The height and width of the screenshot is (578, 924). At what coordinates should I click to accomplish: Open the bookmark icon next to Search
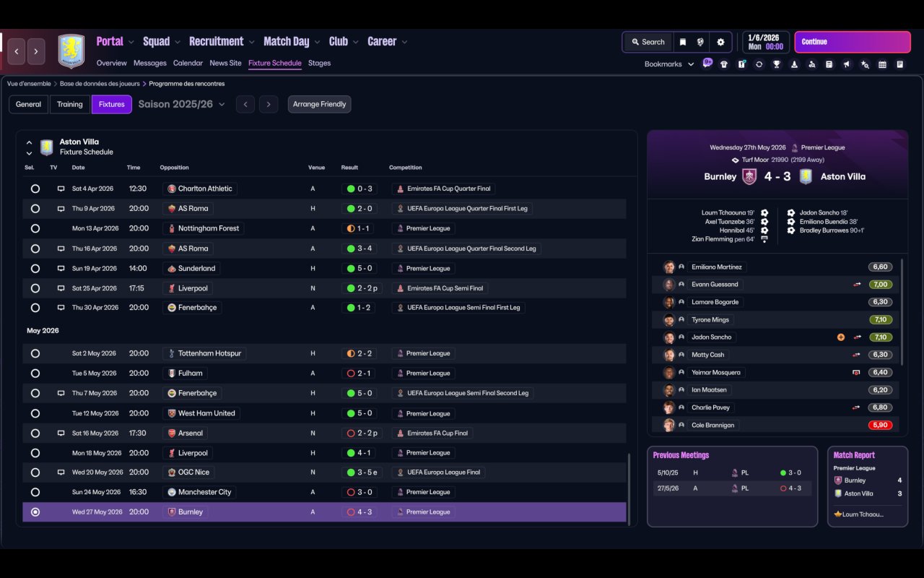pyautogui.click(x=682, y=42)
